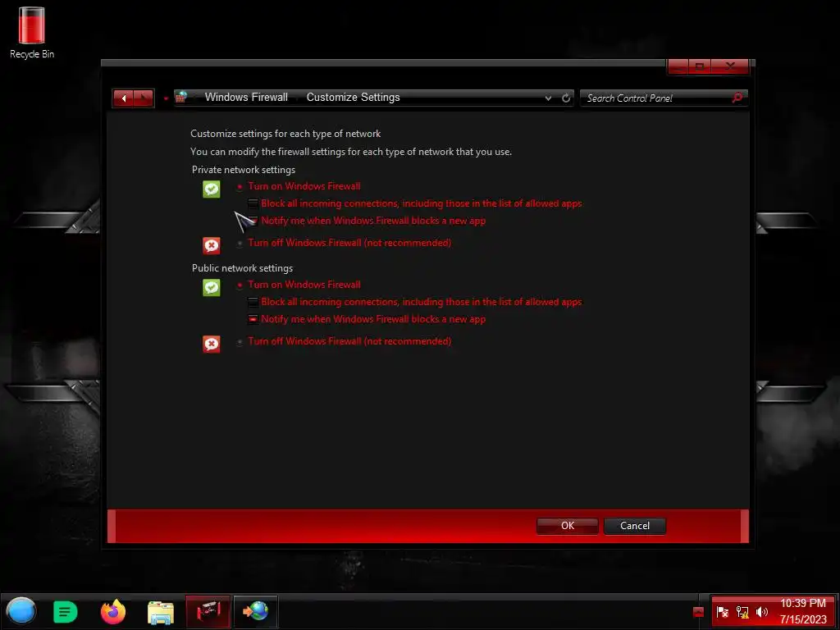Close the Customize Settings window
This screenshot has height=630, width=840.
tap(729, 66)
